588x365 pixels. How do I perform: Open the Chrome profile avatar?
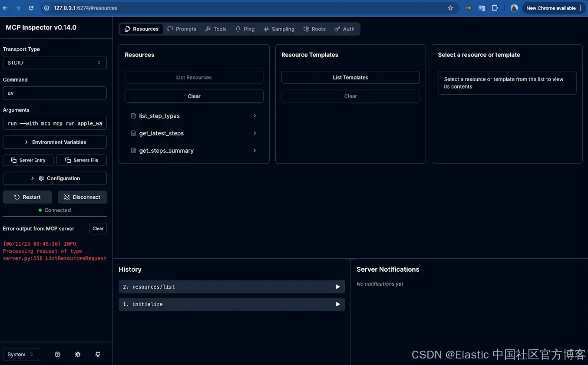514,8
